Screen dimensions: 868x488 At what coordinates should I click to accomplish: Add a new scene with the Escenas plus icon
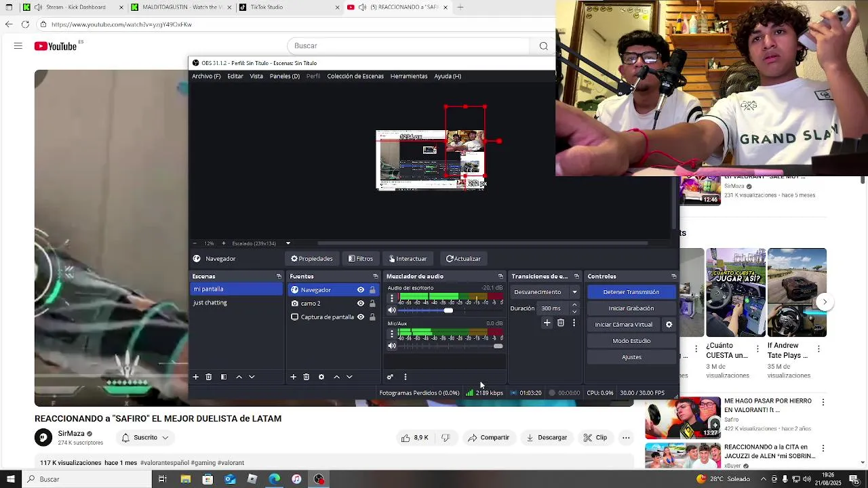point(195,377)
